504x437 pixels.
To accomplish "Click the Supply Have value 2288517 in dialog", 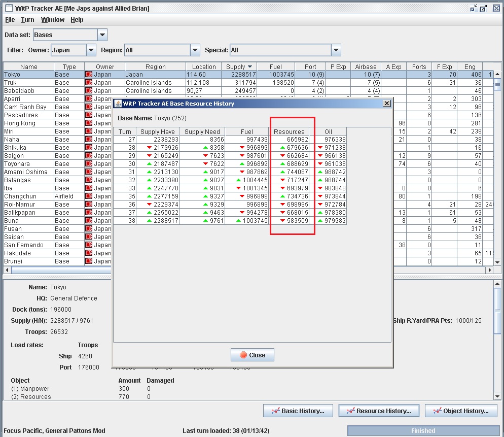I will (x=158, y=221).
